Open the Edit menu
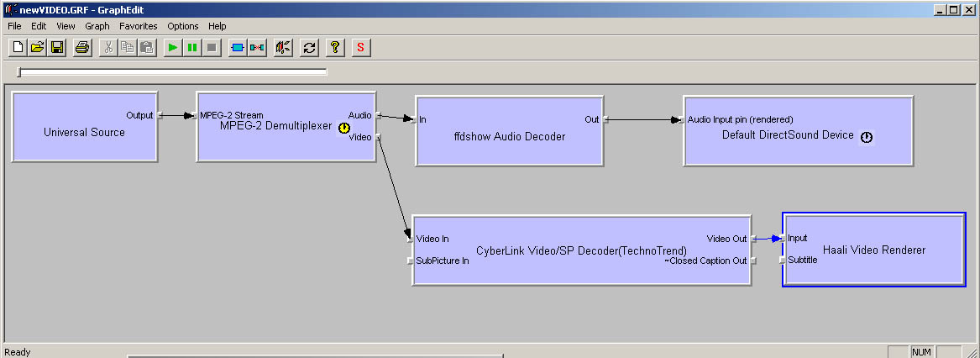Screen dimensions: 980x358 point(39,26)
